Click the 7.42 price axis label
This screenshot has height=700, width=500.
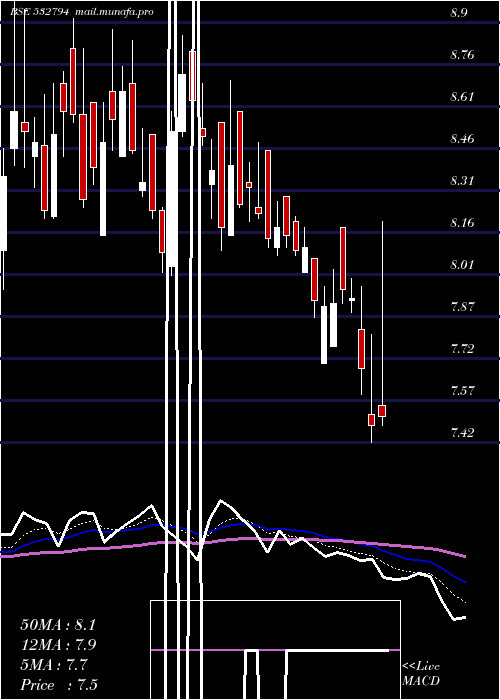point(462,432)
